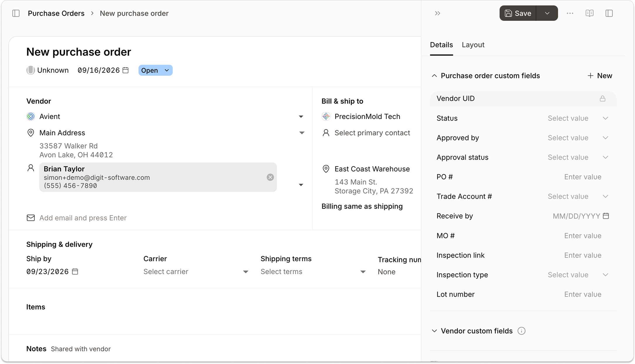This screenshot has height=364, width=635.
Task: Click the Items section heading
Action: [x=36, y=307]
